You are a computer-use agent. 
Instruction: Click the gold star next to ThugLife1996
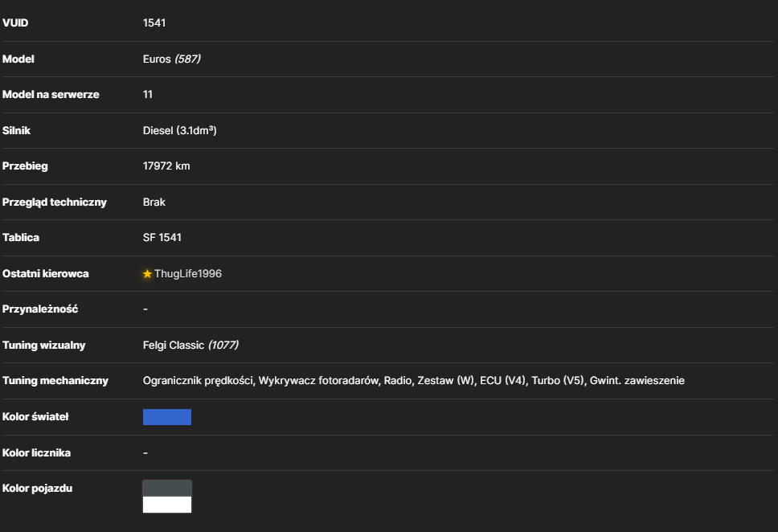click(x=147, y=274)
